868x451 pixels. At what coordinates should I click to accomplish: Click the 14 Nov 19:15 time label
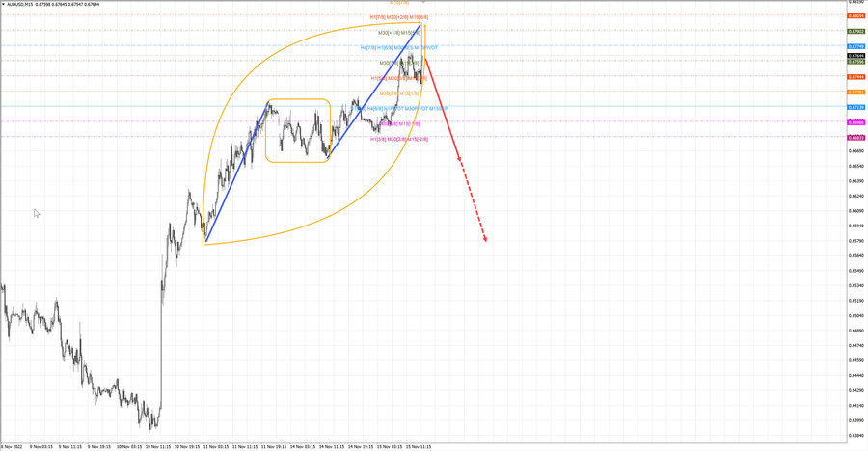(x=361, y=446)
